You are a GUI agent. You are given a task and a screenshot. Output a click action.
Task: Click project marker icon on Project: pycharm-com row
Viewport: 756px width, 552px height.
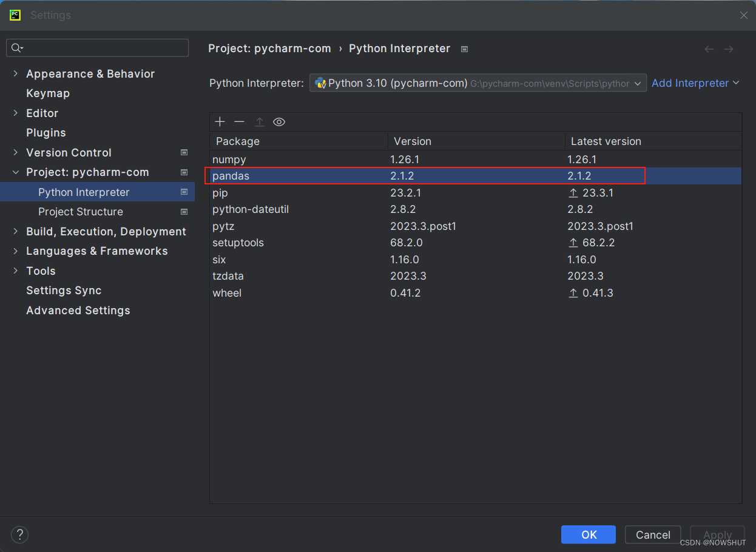pos(184,172)
